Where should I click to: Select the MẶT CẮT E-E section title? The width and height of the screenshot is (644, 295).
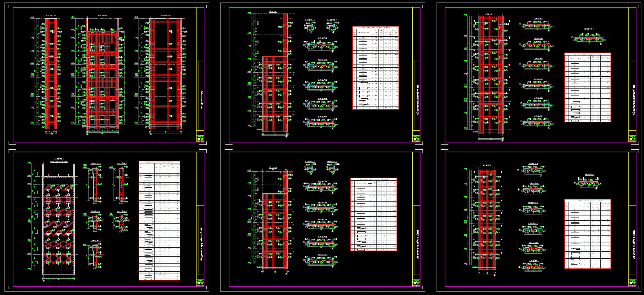tap(122, 164)
